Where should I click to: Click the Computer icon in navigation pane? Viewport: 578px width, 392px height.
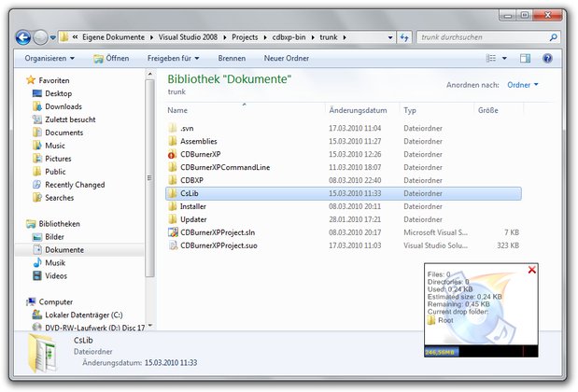31,301
